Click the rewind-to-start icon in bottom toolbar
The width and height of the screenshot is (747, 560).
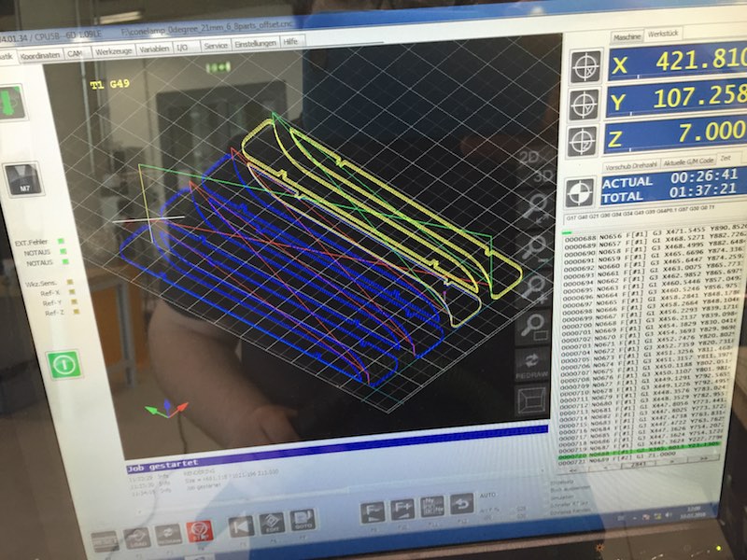click(x=241, y=527)
